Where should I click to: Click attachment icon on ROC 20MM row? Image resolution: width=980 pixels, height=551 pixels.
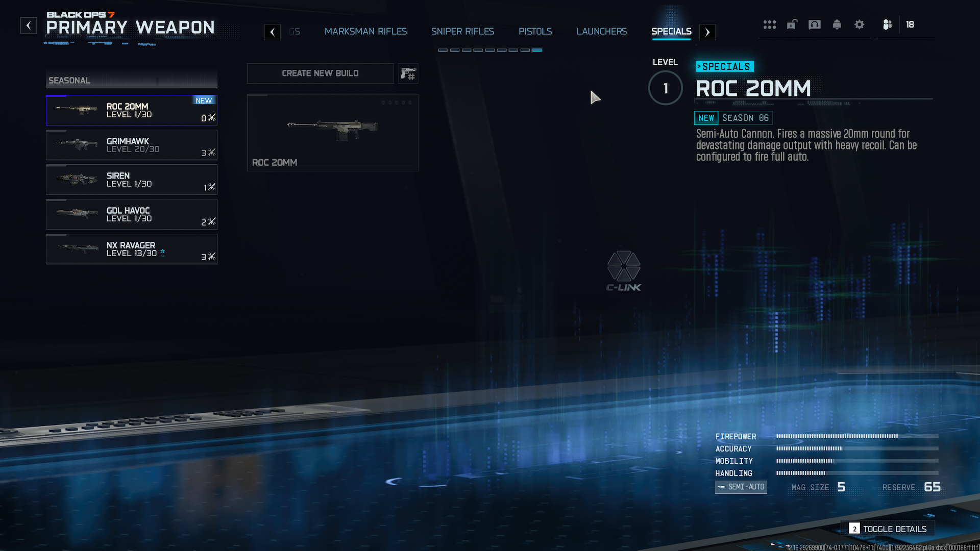pyautogui.click(x=212, y=117)
